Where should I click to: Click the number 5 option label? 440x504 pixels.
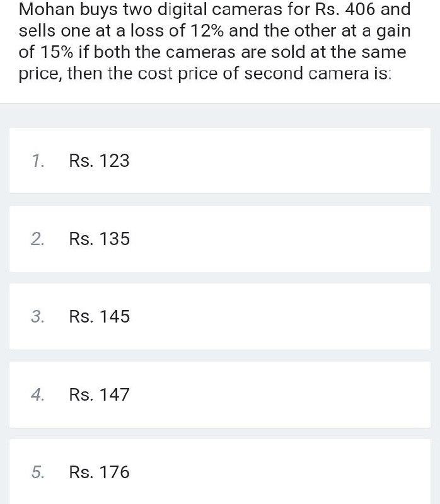tap(38, 472)
